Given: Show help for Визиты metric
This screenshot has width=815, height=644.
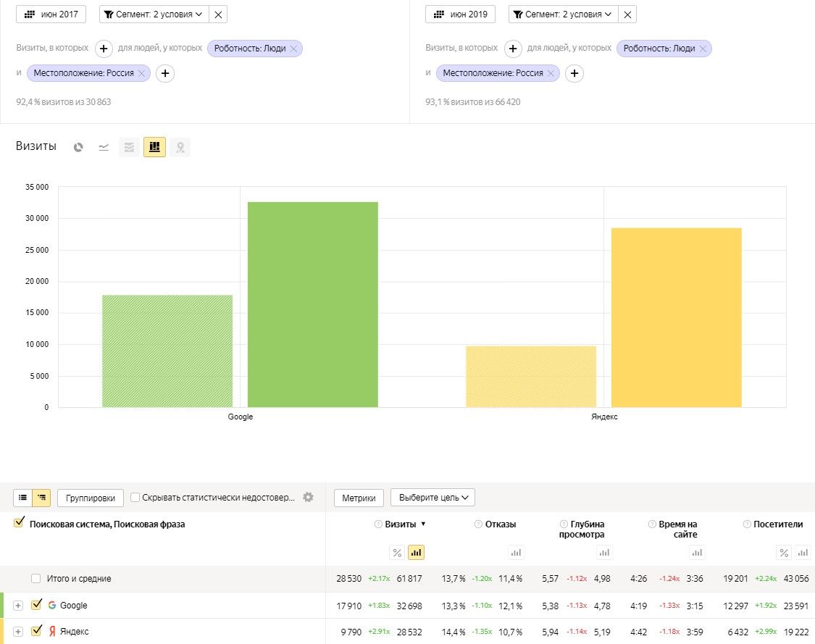Looking at the screenshot, I should [x=378, y=524].
